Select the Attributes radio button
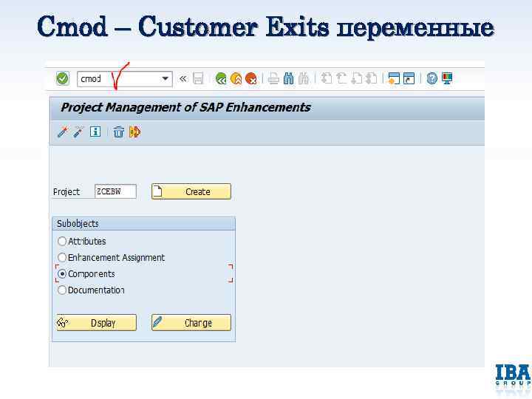Viewport: 532px width, 399px height. [62, 241]
